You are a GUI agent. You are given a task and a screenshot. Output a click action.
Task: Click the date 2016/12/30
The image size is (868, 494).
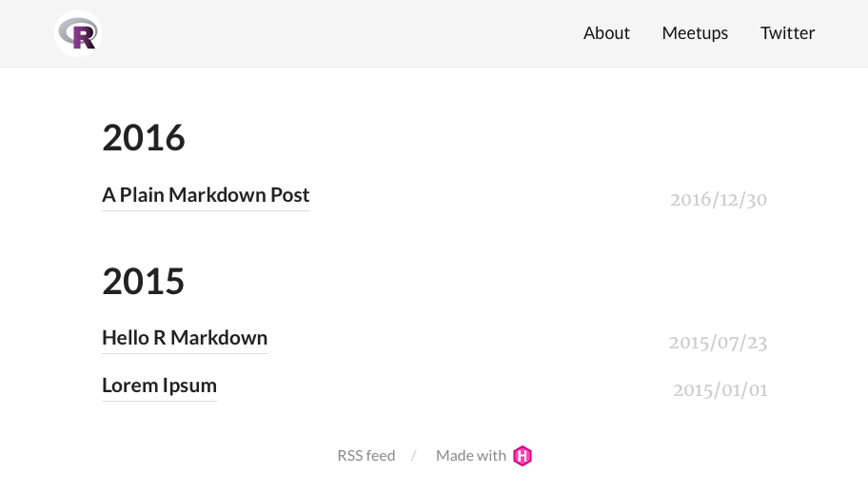718,200
